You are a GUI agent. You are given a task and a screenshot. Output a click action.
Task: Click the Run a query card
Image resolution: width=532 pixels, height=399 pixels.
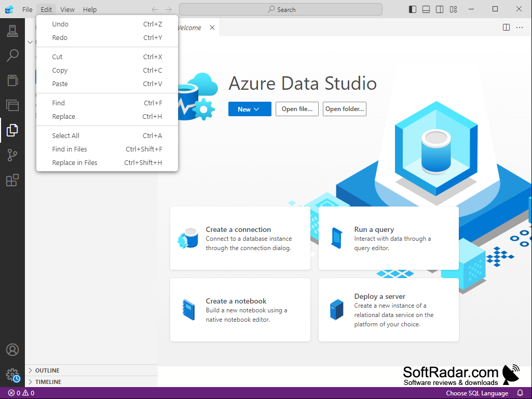(x=388, y=238)
